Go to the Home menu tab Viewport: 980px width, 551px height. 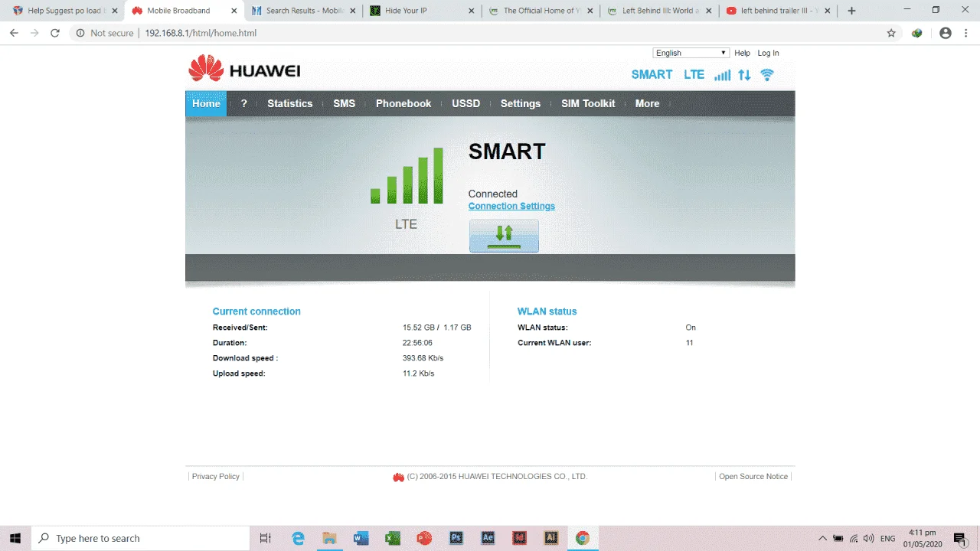click(x=206, y=103)
